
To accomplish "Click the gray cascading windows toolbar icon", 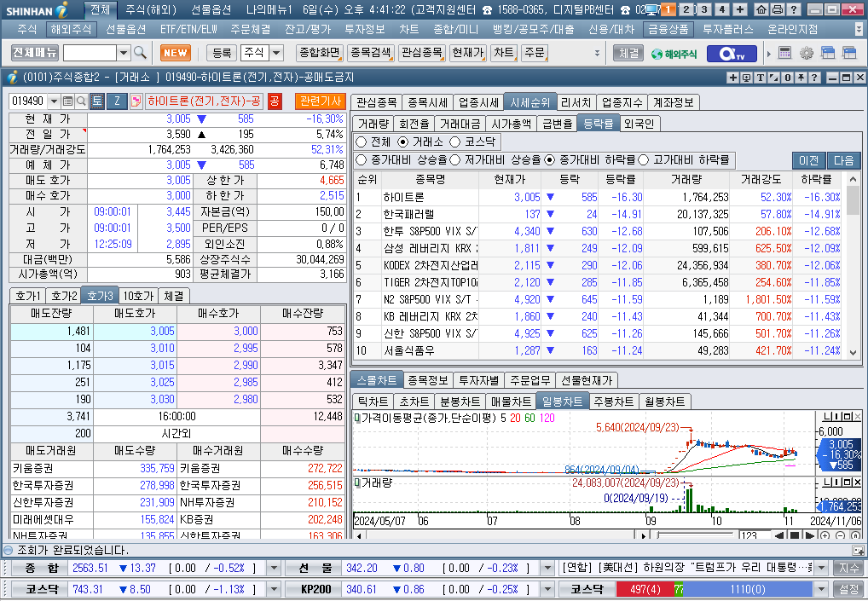I will [x=849, y=53].
